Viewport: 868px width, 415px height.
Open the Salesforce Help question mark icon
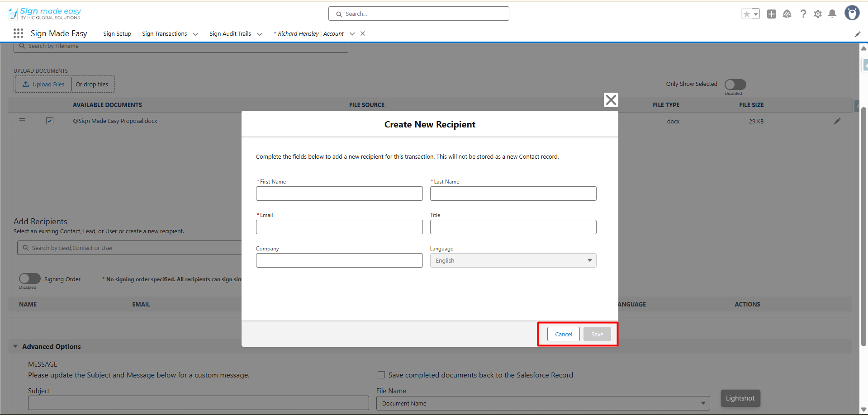click(803, 14)
